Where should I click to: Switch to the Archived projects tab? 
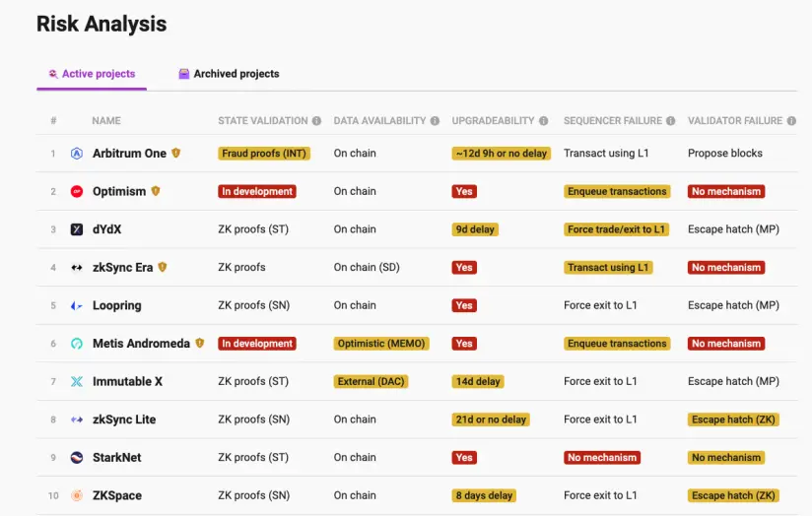(x=229, y=74)
